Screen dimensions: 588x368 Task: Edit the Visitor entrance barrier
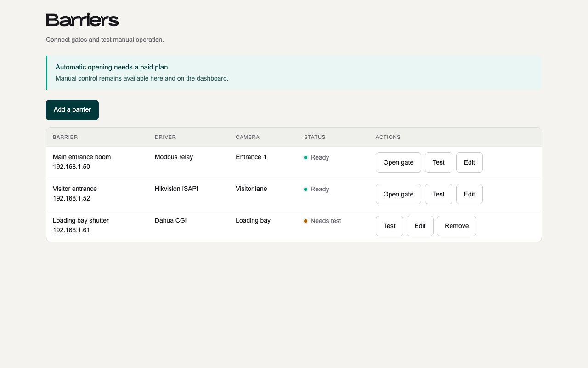(x=469, y=194)
